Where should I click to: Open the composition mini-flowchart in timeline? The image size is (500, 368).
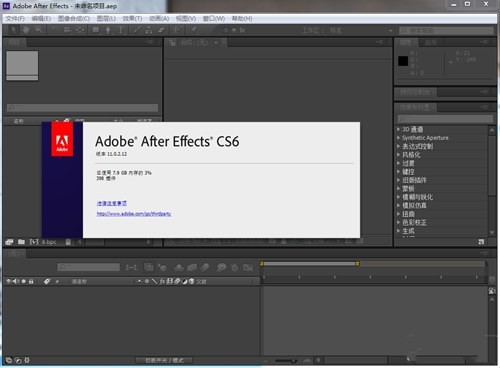(x=131, y=267)
